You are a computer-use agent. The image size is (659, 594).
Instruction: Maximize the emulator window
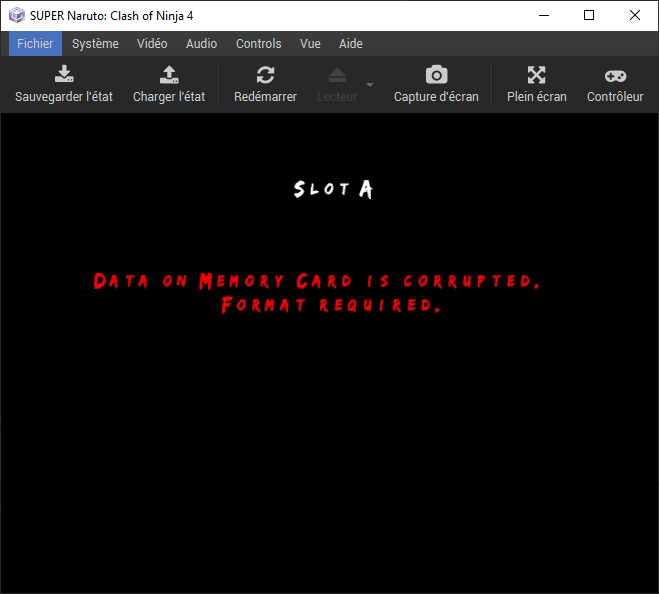point(589,15)
